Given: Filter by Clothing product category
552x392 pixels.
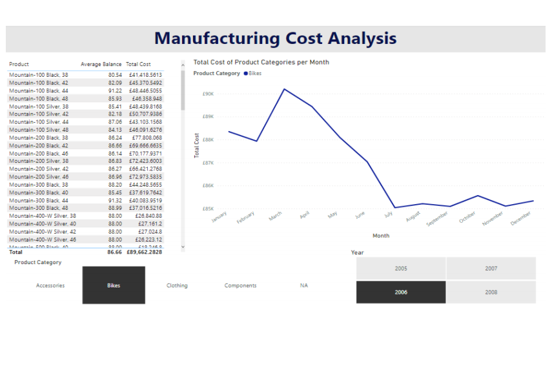Looking at the screenshot, I should (x=177, y=285).
